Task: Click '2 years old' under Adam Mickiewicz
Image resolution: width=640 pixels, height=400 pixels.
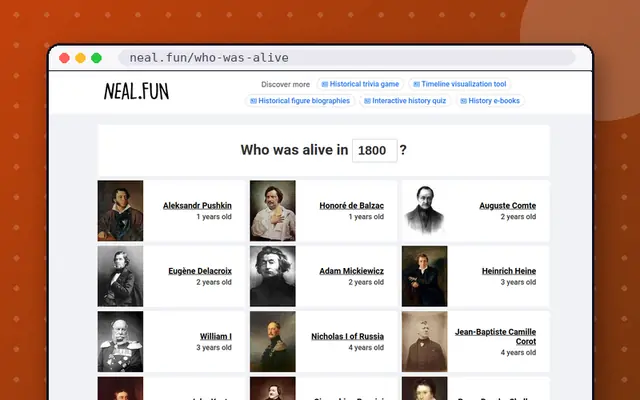Action: 366,282
